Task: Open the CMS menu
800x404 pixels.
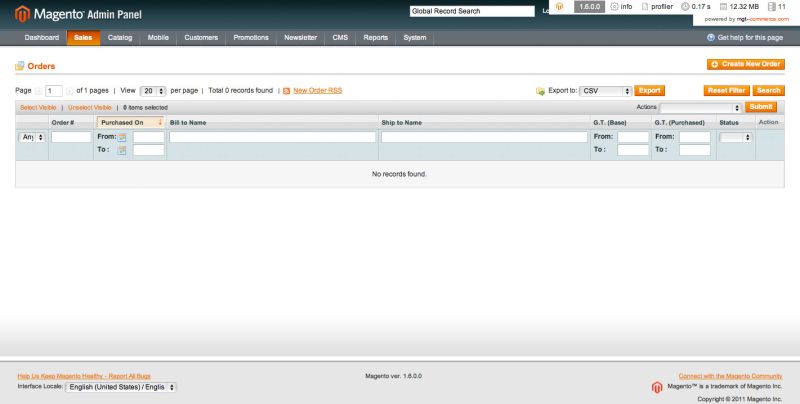Action: [x=340, y=37]
